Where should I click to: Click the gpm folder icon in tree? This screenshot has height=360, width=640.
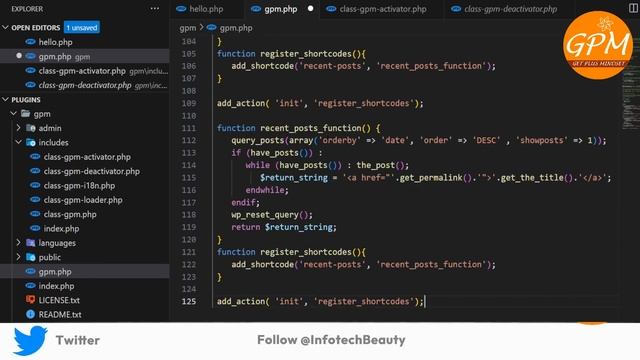(x=26, y=113)
